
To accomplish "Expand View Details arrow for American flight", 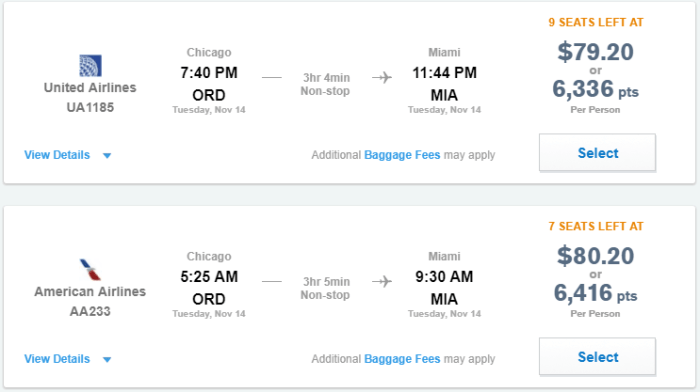I will (x=107, y=359).
